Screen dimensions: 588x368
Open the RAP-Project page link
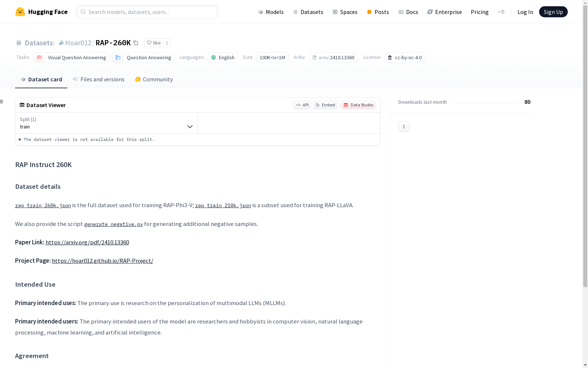tap(103, 261)
